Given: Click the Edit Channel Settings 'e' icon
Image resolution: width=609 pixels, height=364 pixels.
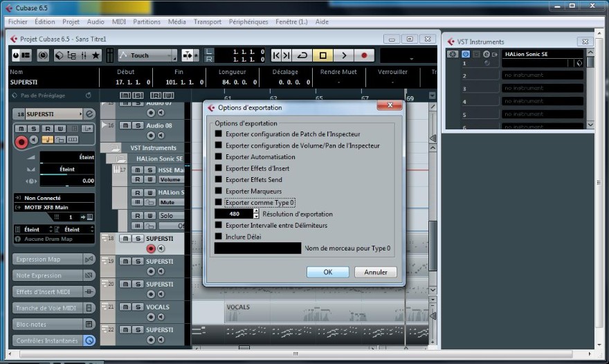Looking at the screenshot, I should (x=89, y=113).
